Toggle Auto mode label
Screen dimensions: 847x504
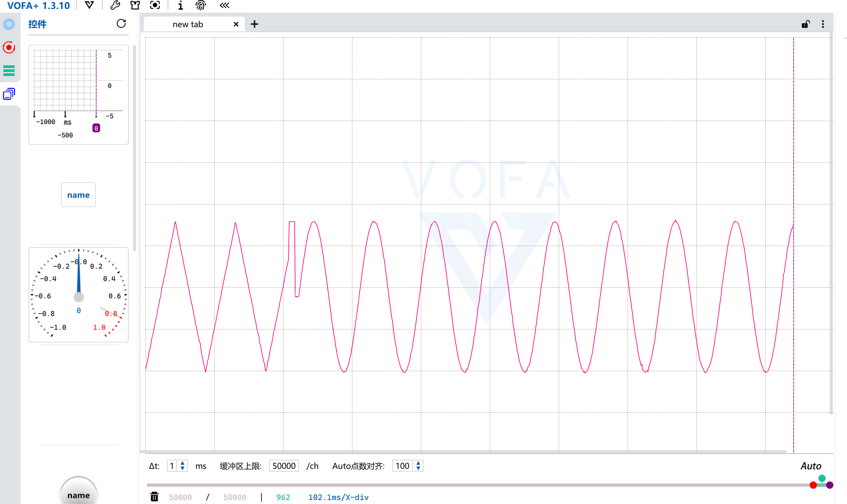pyautogui.click(x=810, y=466)
